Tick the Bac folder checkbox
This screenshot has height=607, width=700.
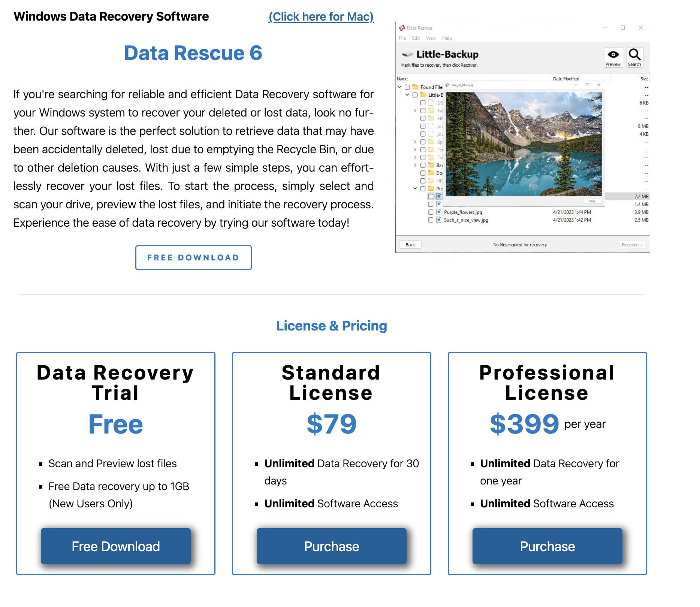(x=423, y=165)
